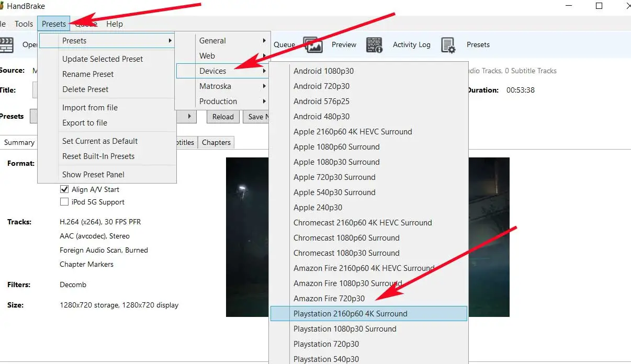Viewport: 631px width, 364px height.
Task: Select Android 720p30 preset
Action: click(368, 86)
